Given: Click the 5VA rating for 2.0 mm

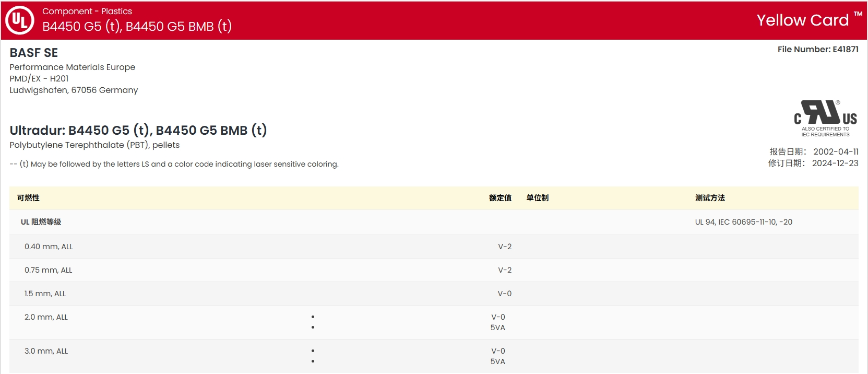Looking at the screenshot, I should click(x=498, y=328).
